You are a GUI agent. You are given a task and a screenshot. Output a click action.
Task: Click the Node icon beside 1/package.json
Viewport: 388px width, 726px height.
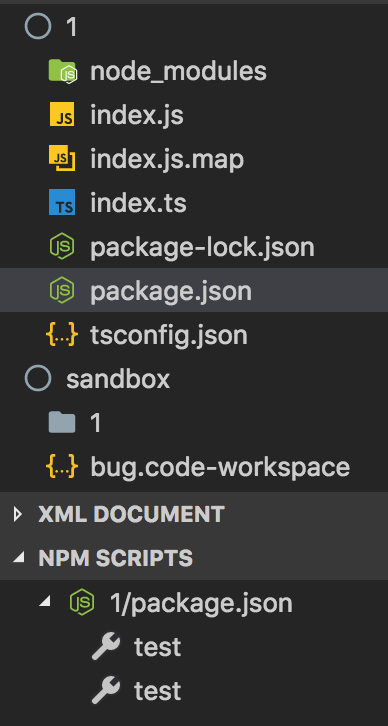(82, 602)
